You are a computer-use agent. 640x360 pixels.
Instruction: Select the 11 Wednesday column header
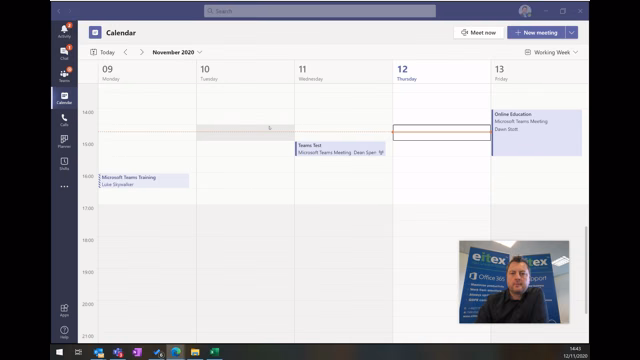coord(343,73)
